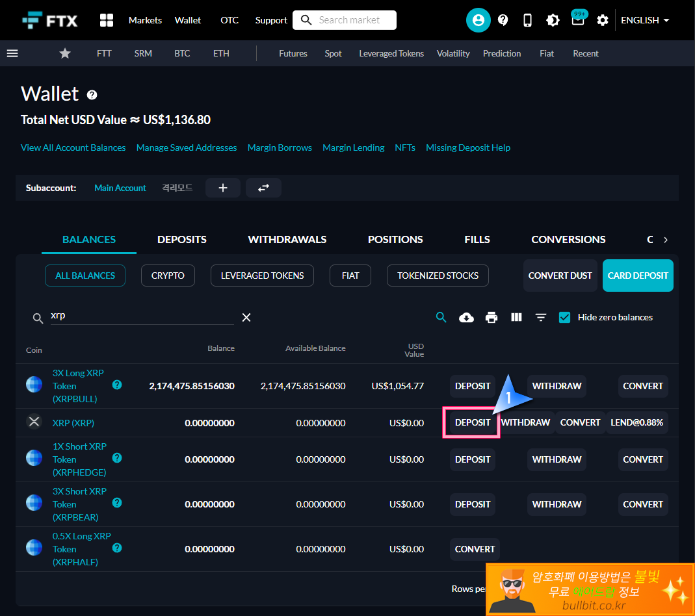Download the balances CSV via cloud icon

point(466,318)
